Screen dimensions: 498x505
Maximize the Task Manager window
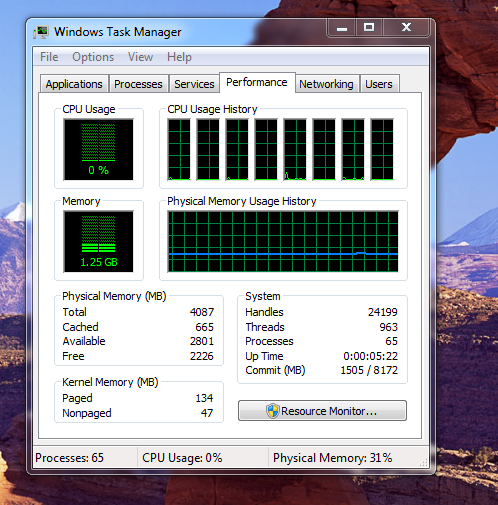pos(369,27)
